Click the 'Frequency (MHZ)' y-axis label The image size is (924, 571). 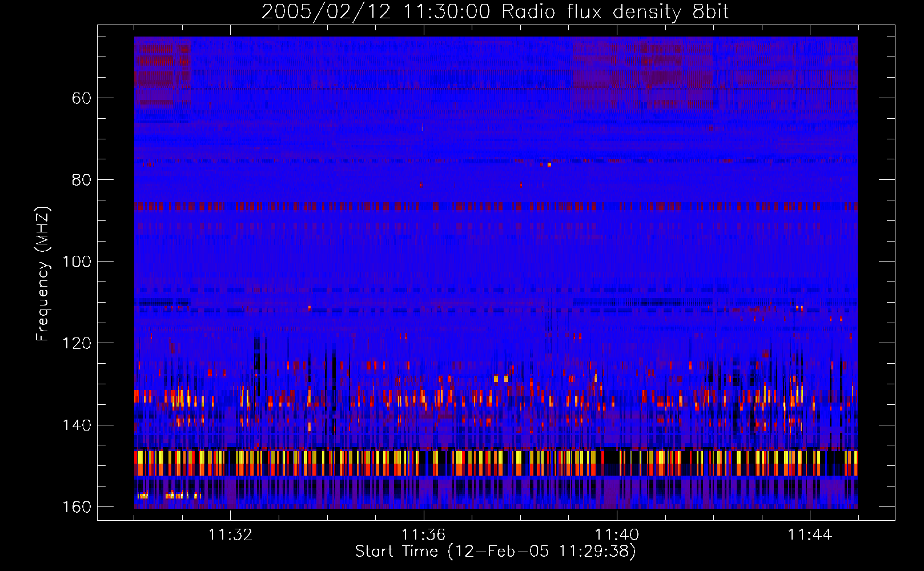point(43,274)
